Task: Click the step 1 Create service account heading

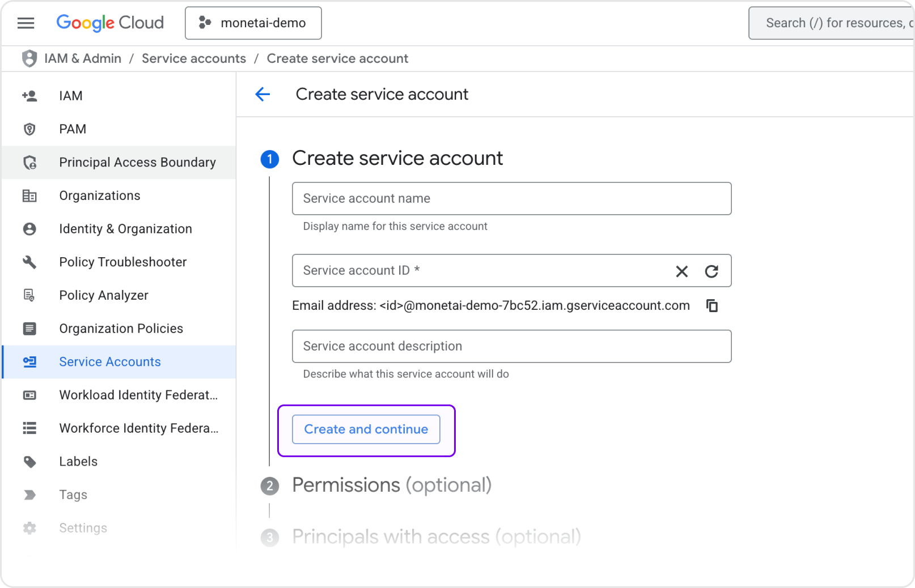Action: click(x=397, y=158)
